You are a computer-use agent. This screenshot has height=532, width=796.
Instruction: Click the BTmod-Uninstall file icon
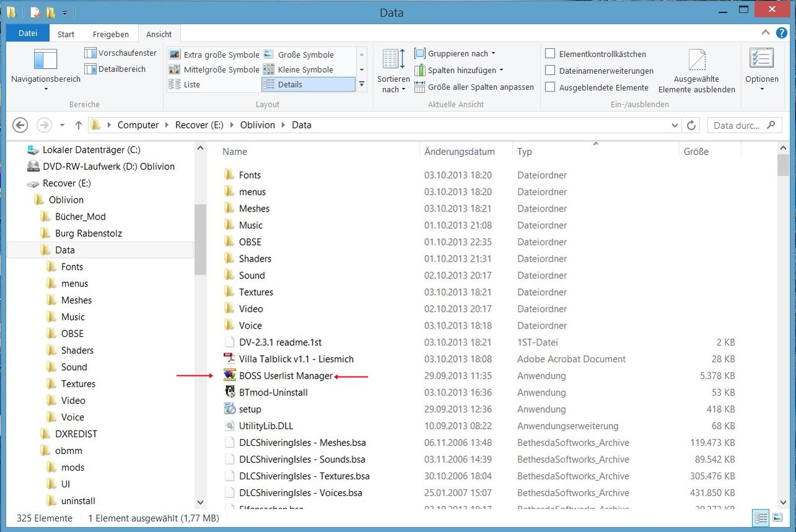coord(230,392)
